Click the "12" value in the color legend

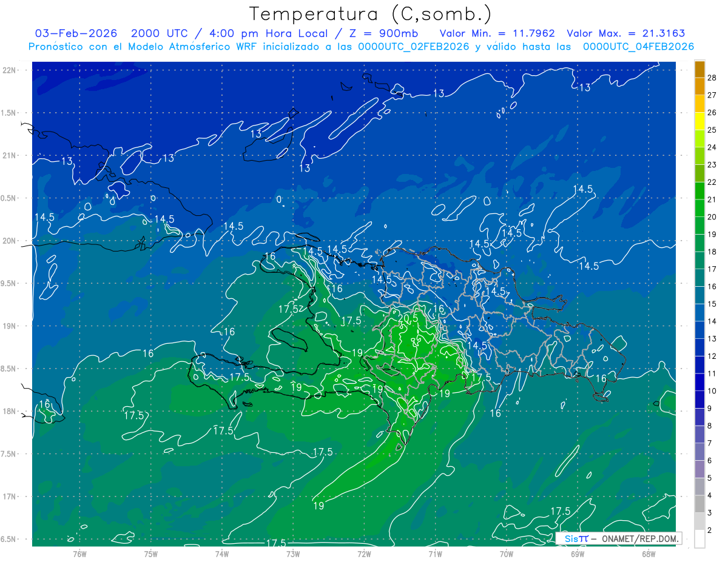point(712,356)
